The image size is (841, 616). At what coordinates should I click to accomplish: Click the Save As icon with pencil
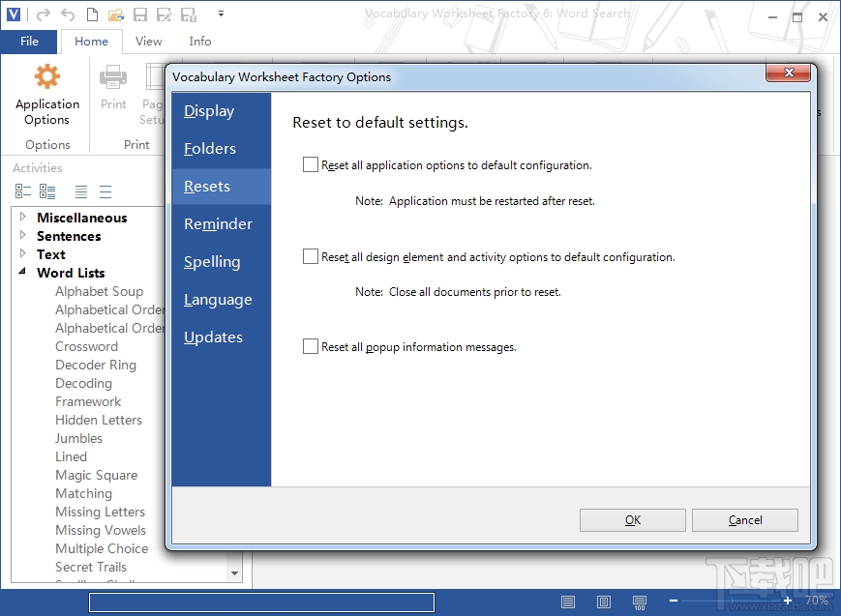164,15
